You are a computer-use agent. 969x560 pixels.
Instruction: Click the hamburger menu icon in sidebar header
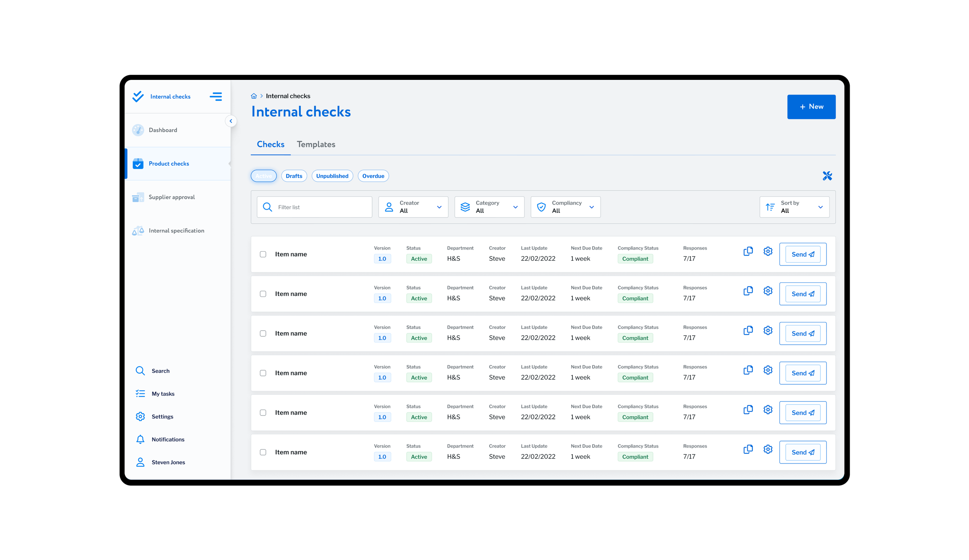click(x=216, y=96)
